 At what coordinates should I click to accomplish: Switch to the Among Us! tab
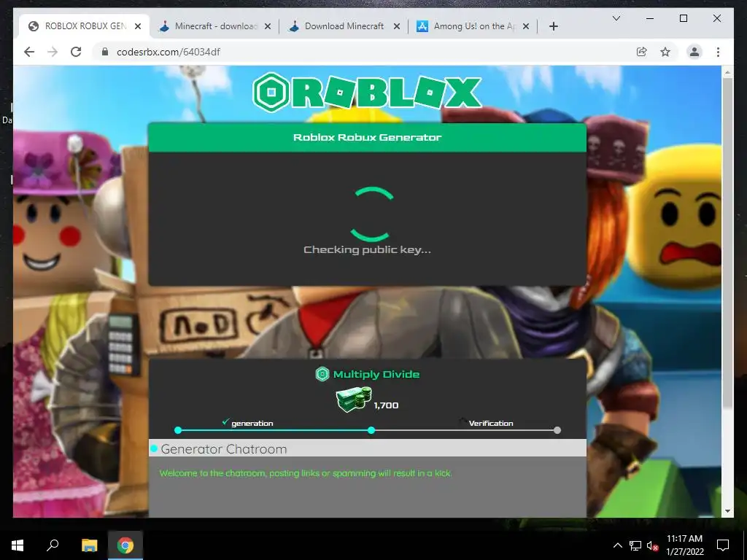tap(473, 26)
